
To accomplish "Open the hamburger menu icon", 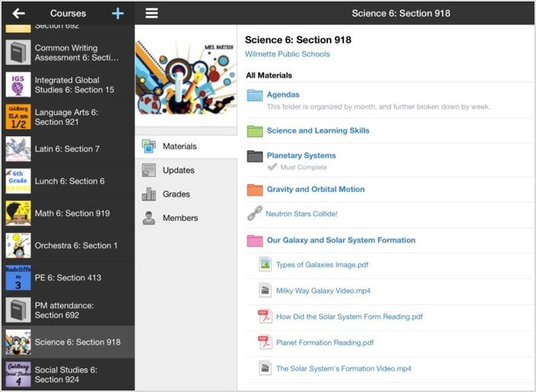I will [x=152, y=13].
